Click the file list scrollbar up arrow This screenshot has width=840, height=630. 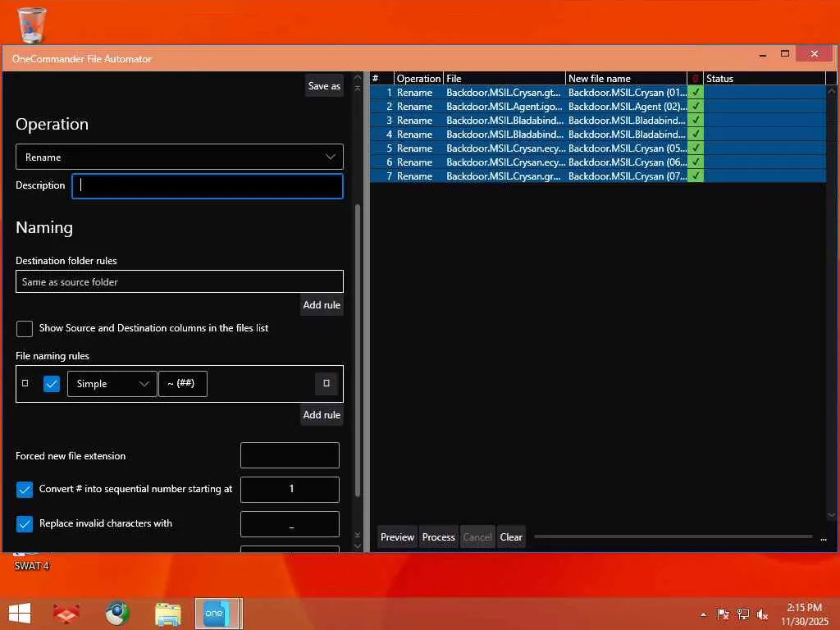tap(832, 91)
